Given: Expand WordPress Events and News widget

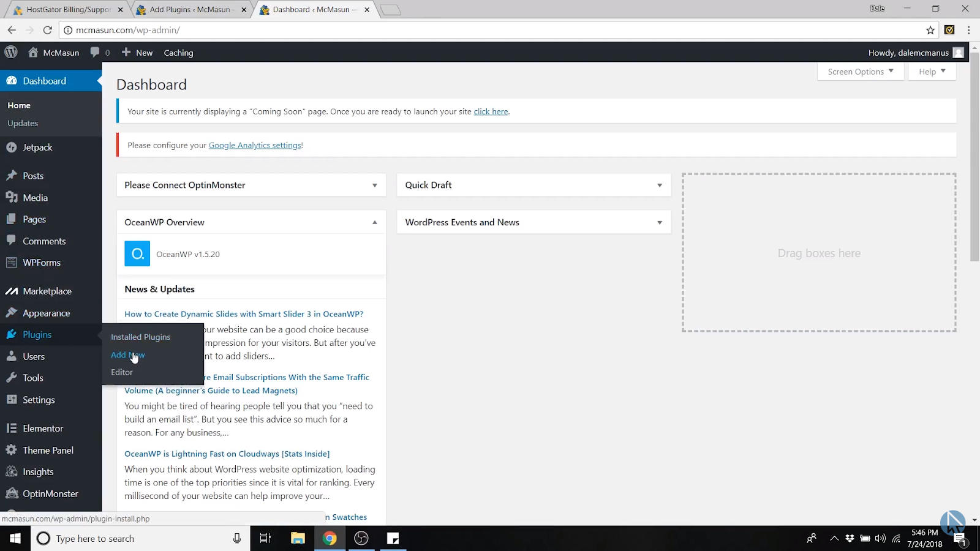Looking at the screenshot, I should click(x=660, y=223).
